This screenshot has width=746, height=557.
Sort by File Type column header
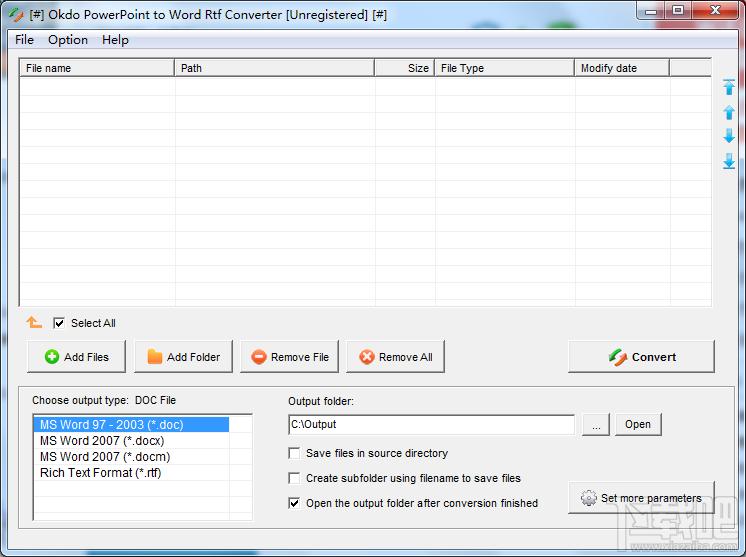pyautogui.click(x=505, y=68)
